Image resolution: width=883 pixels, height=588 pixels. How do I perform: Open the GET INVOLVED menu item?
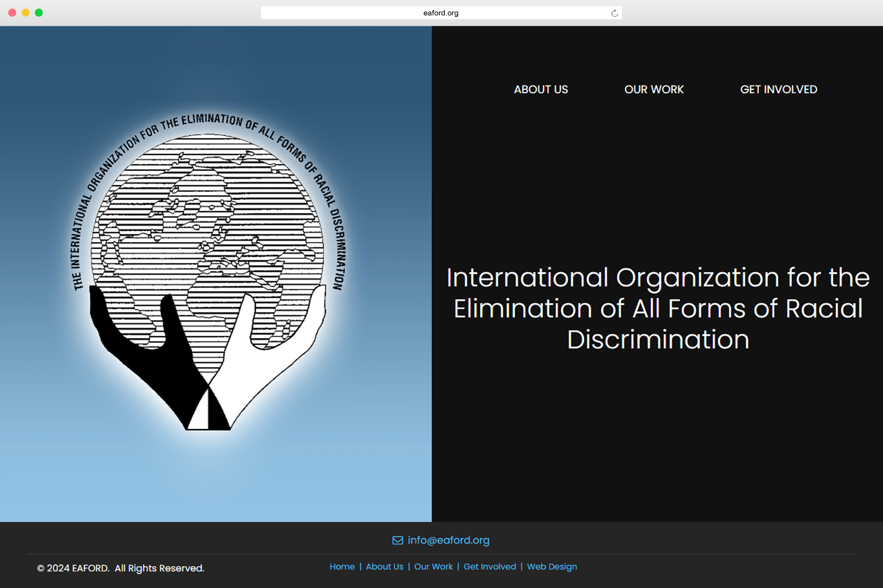click(x=778, y=89)
